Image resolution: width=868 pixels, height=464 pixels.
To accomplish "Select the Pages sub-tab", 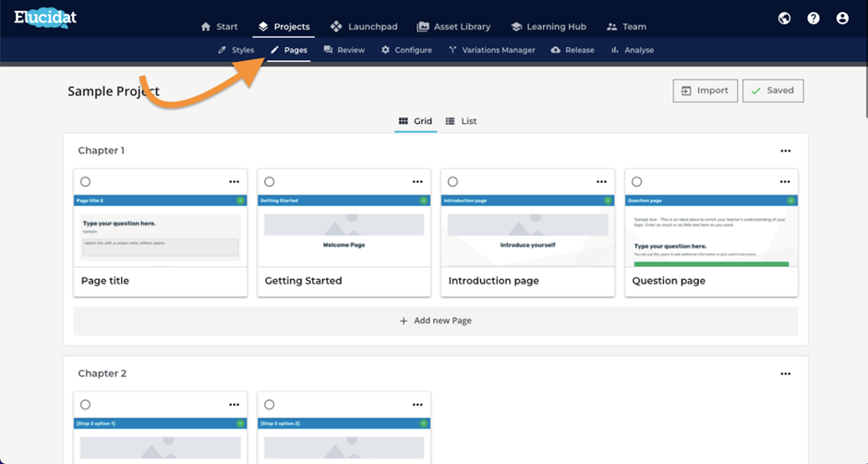I will click(288, 50).
